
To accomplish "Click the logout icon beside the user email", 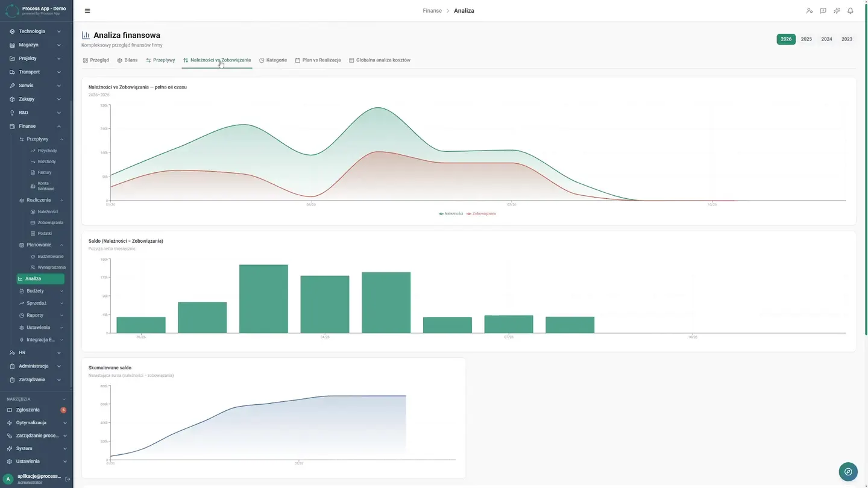I will pyautogui.click(x=68, y=479).
